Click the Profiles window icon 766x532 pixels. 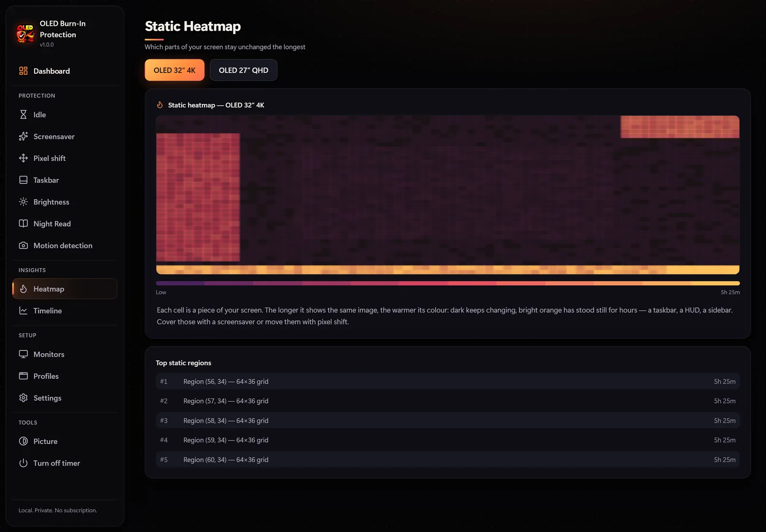coord(23,376)
